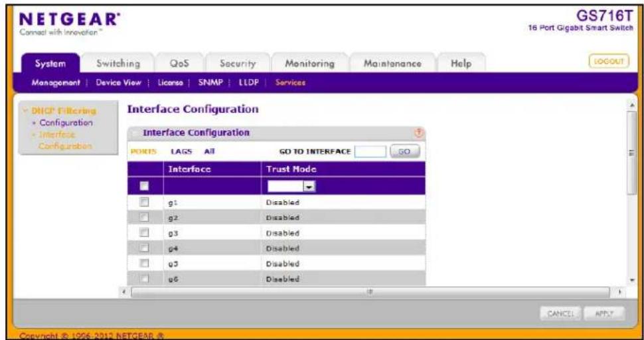Select the Services submenu
The image size is (644, 340).
tap(290, 82)
